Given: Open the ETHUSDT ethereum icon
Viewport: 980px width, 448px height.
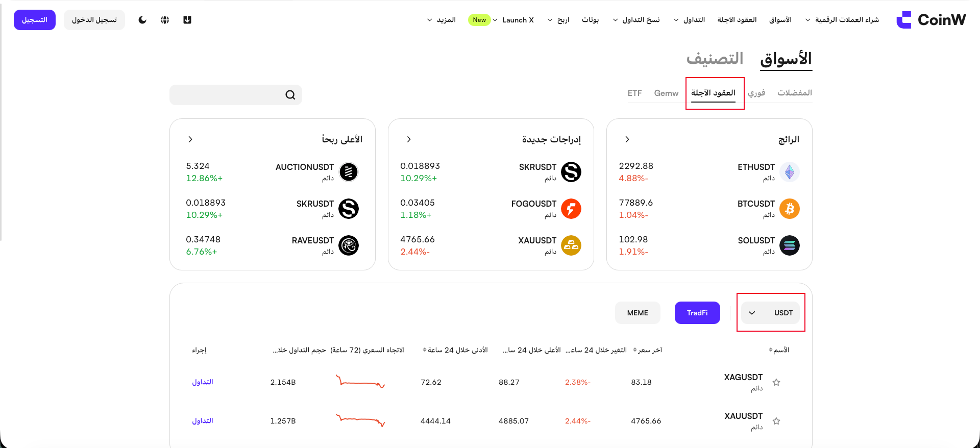Looking at the screenshot, I should tap(790, 172).
